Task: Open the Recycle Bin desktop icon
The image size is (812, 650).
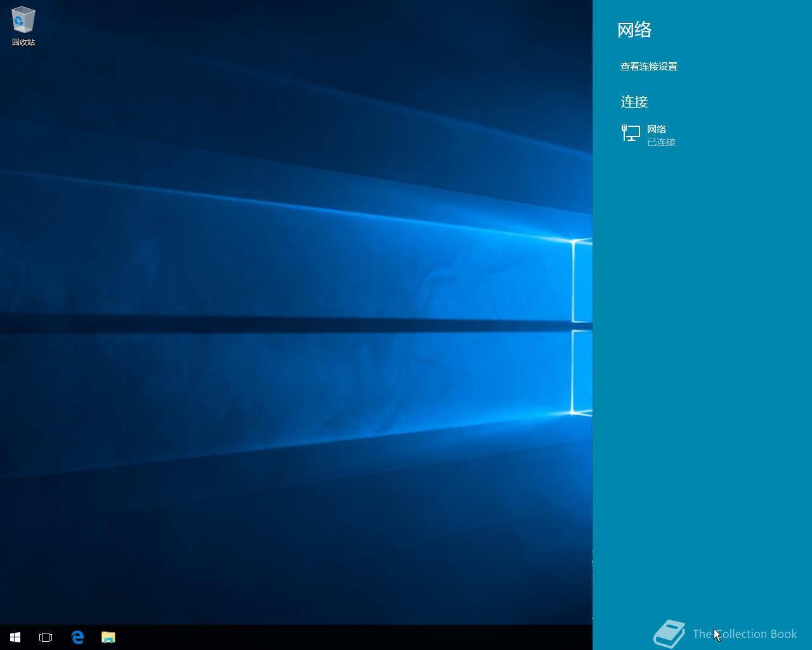Action: point(23,26)
